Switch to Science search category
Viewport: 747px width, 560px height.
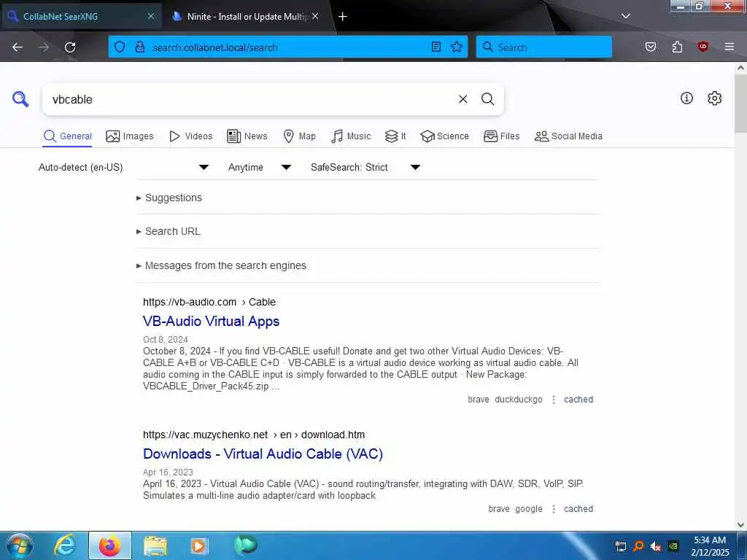[x=444, y=136]
